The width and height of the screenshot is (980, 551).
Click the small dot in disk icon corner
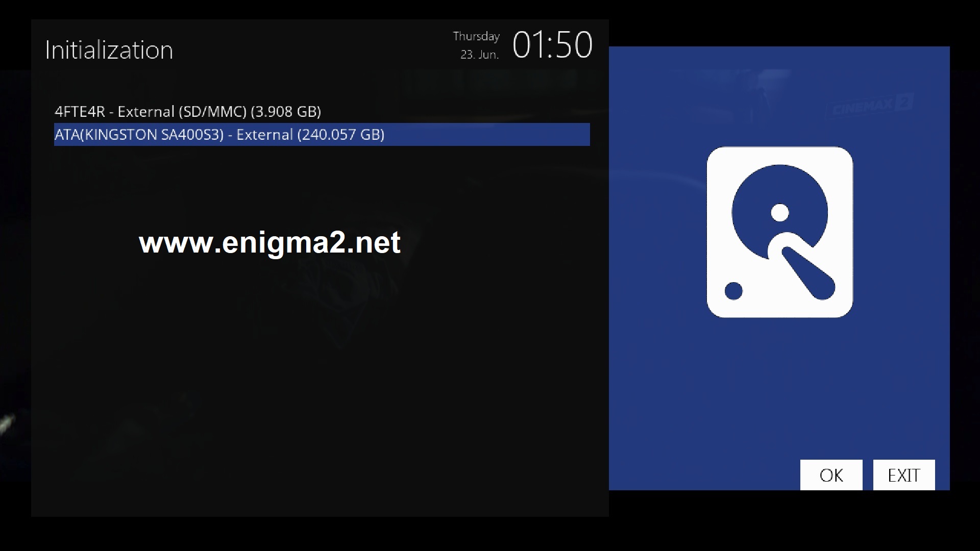pos(733,291)
